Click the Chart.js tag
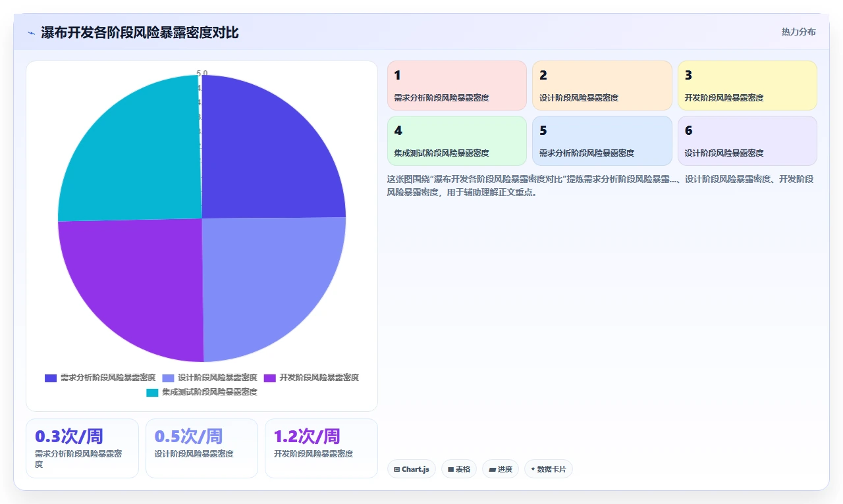The image size is (843, 504). [412, 469]
